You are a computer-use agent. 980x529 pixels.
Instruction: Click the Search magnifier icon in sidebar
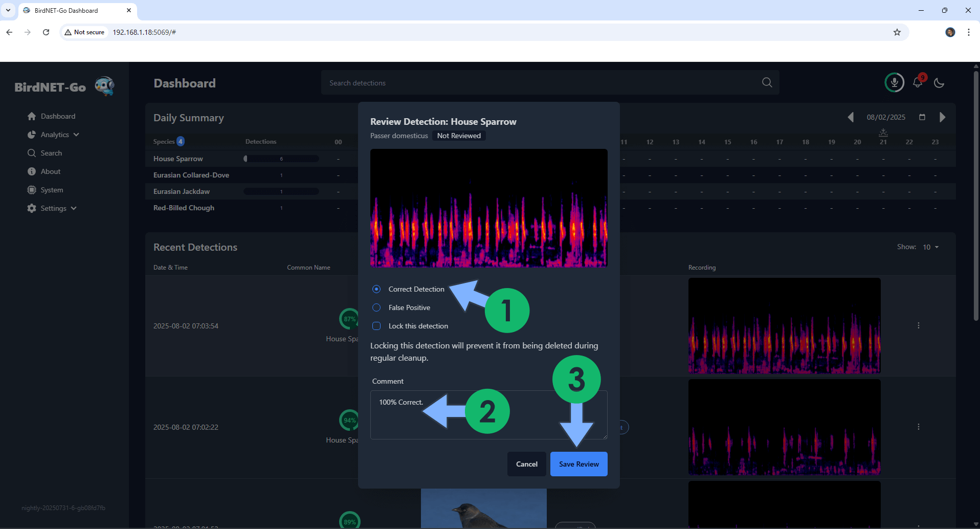pos(32,153)
